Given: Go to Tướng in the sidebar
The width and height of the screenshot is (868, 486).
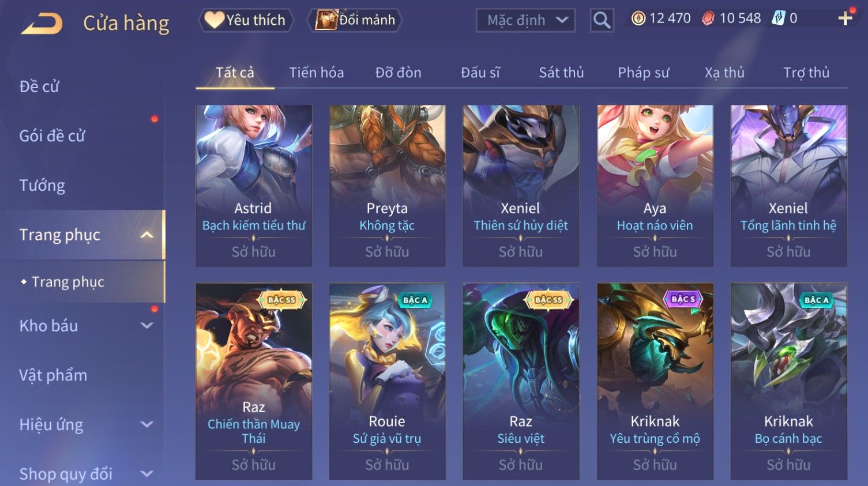Looking at the screenshot, I should [42, 185].
